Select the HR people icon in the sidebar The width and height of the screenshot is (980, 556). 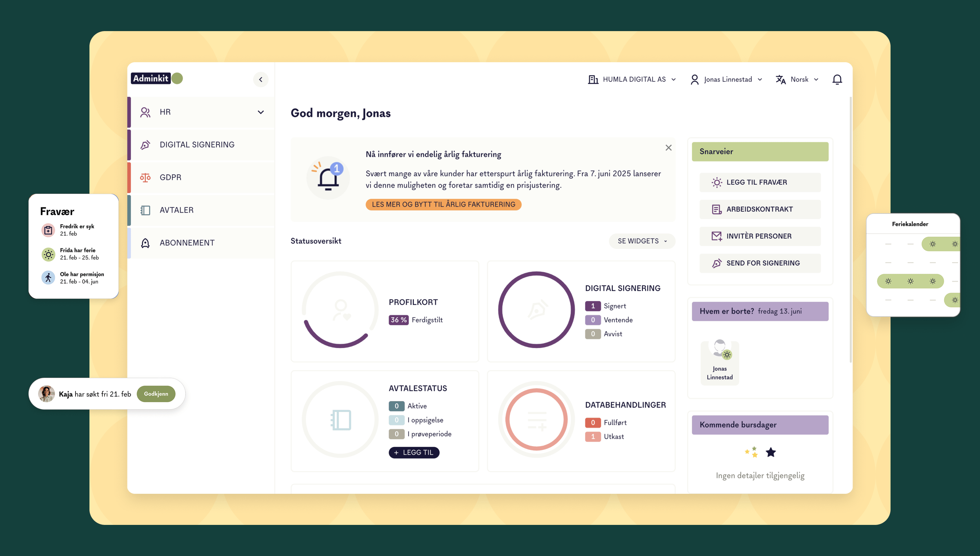[x=145, y=112]
